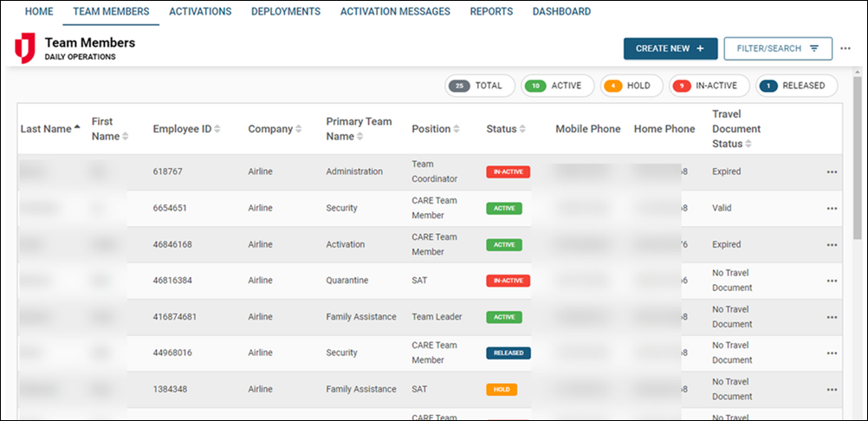Sort by Employee ID column arrows
The height and width of the screenshot is (421, 868).
pos(217,129)
